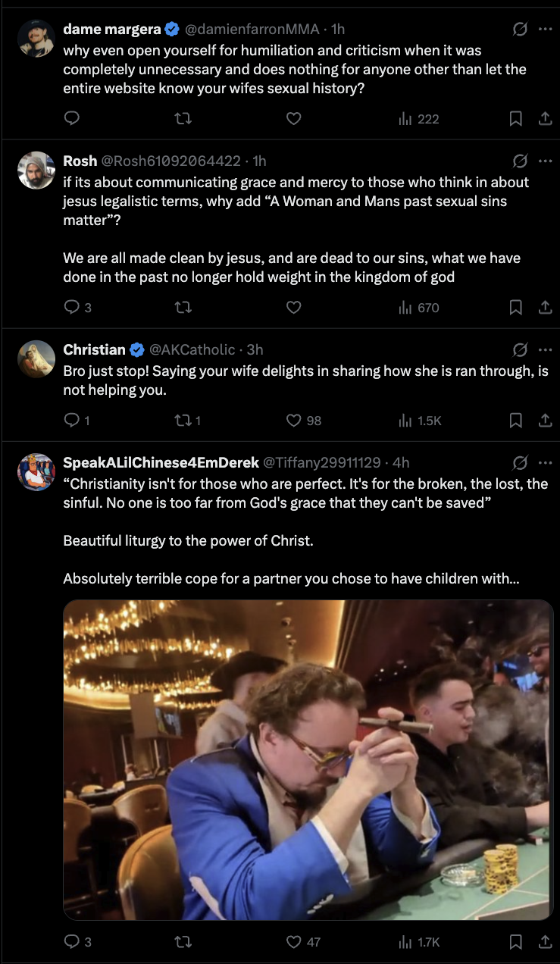This screenshot has width=560, height=964.
Task: Open the casino poker table image
Action: pyautogui.click(x=308, y=759)
